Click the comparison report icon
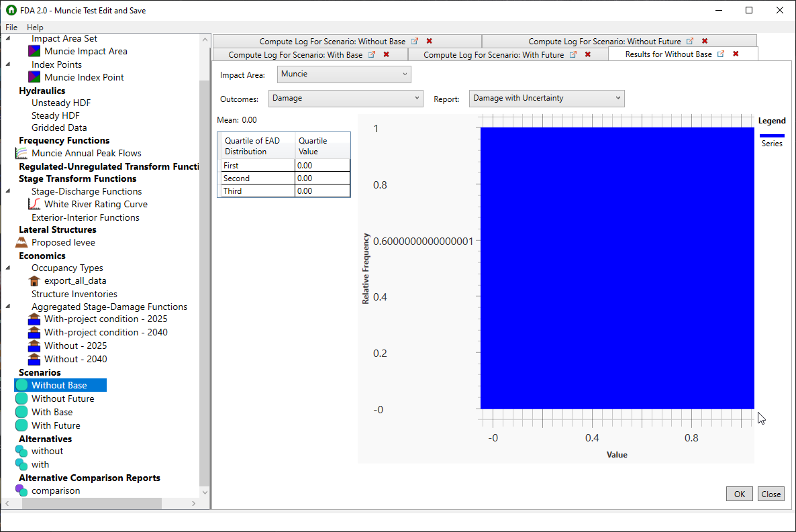 [x=20, y=490]
